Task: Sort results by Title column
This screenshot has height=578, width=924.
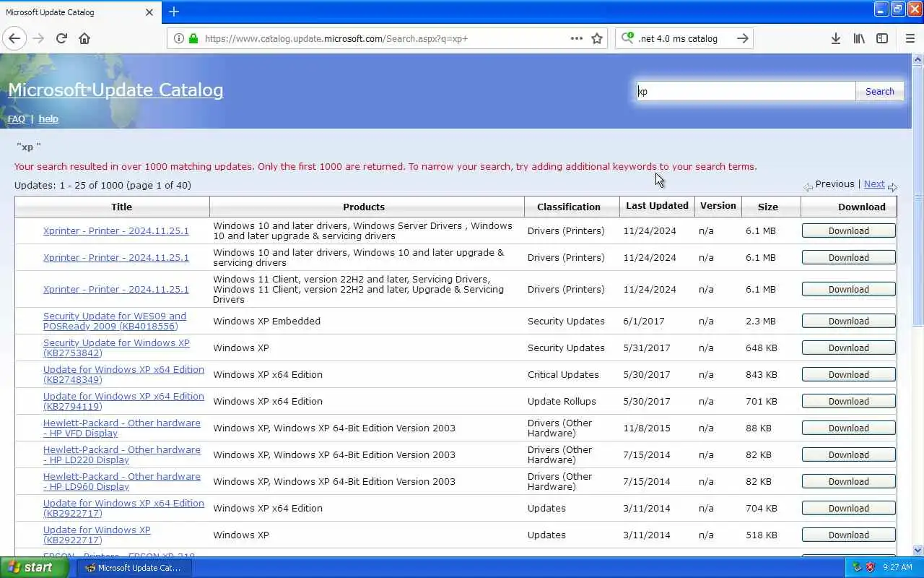Action: 121,207
